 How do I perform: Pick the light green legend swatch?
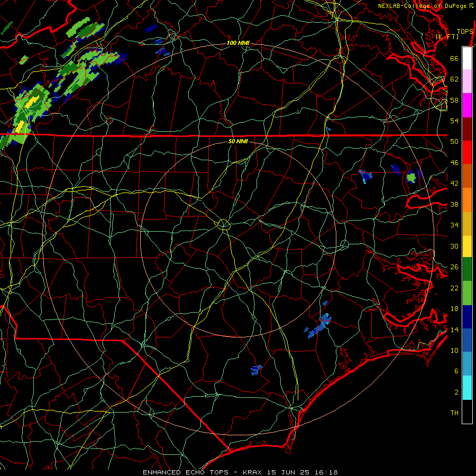coord(467,293)
